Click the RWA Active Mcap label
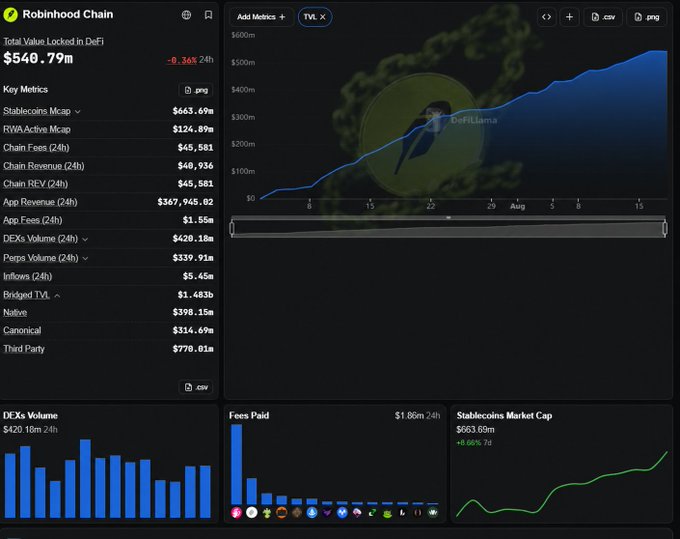Image resolution: width=680 pixels, height=539 pixels. tap(37, 129)
